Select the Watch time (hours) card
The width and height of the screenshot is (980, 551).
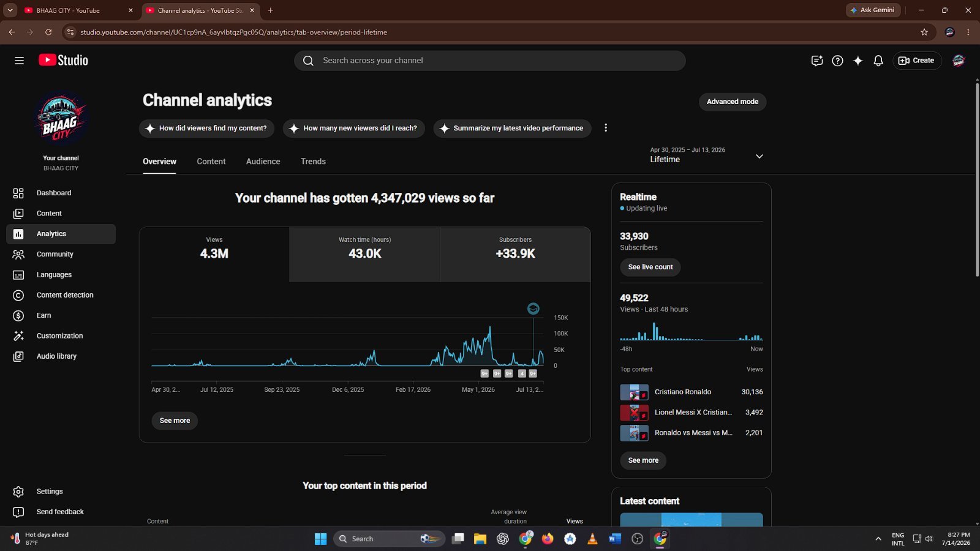pyautogui.click(x=364, y=255)
